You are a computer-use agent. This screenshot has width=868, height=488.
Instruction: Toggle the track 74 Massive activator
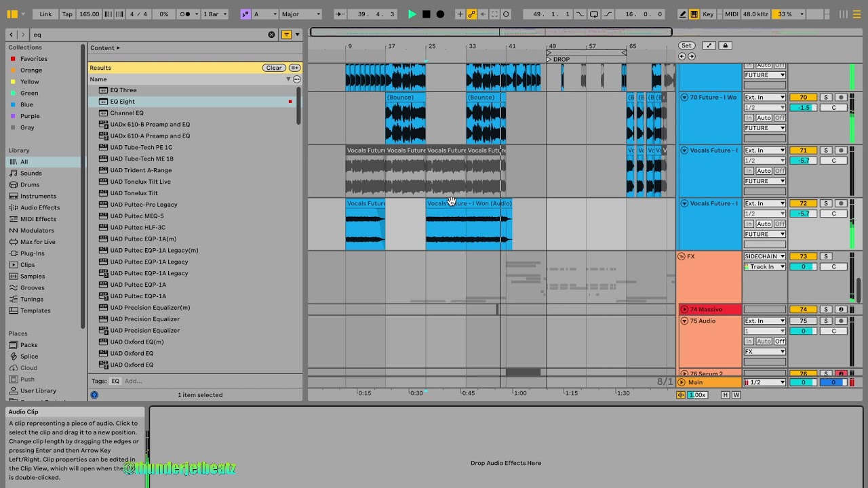(x=803, y=310)
